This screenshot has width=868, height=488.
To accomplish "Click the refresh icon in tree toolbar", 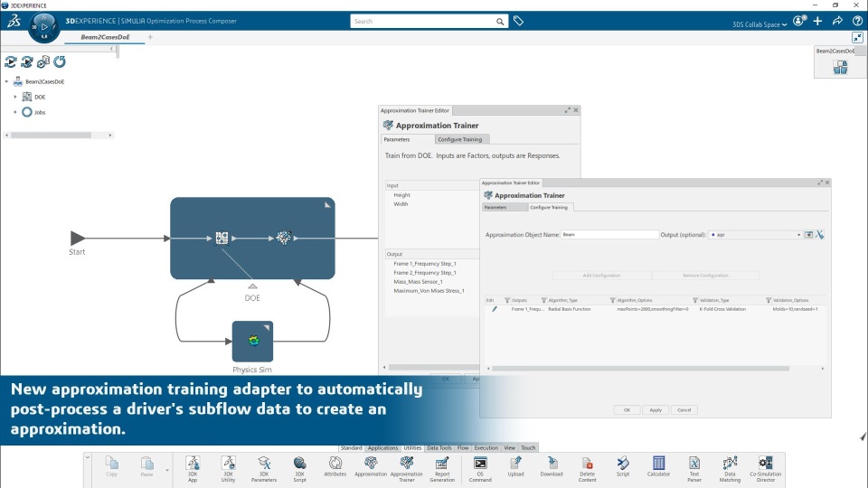I will (x=60, y=61).
